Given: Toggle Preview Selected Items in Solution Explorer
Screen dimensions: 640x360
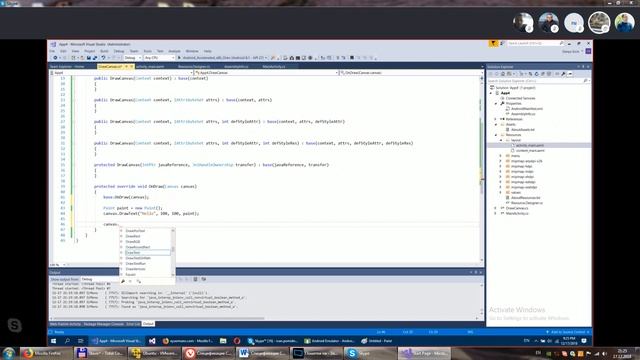Looking at the screenshot, I should (x=570, y=74).
